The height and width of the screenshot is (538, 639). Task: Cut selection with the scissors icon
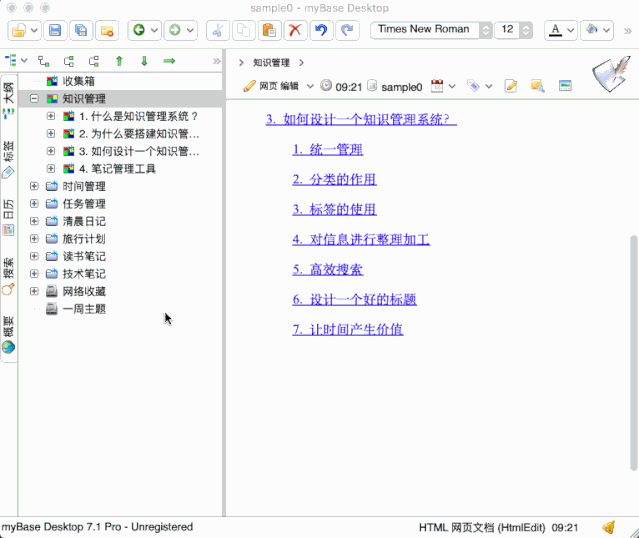(x=218, y=30)
